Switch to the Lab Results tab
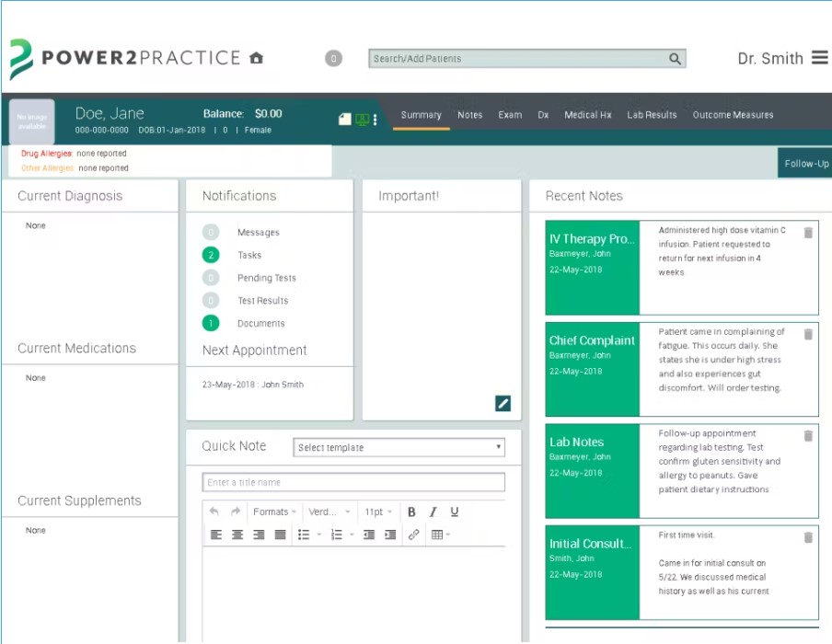 tap(652, 115)
